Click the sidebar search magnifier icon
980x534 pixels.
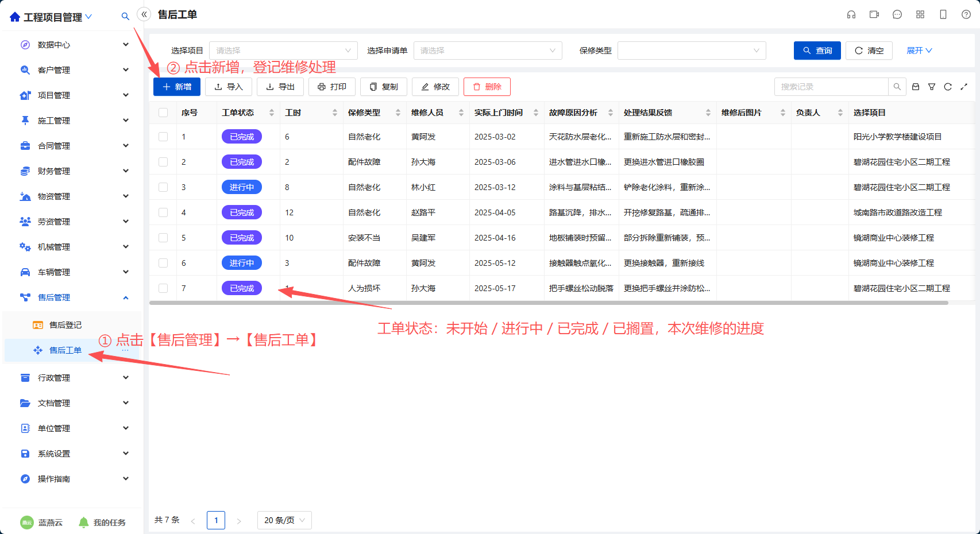click(x=125, y=17)
